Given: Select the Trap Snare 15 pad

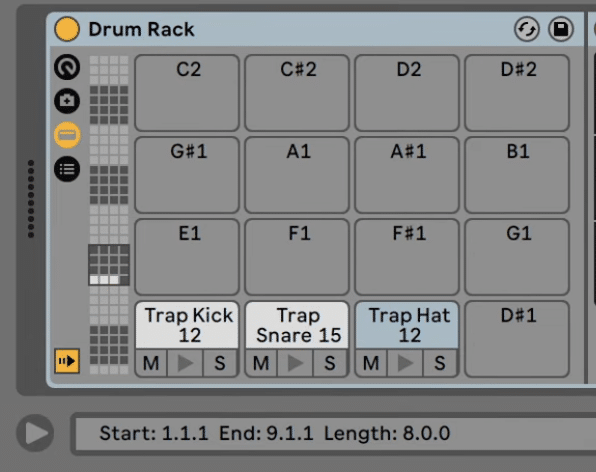Looking at the screenshot, I should (297, 325).
